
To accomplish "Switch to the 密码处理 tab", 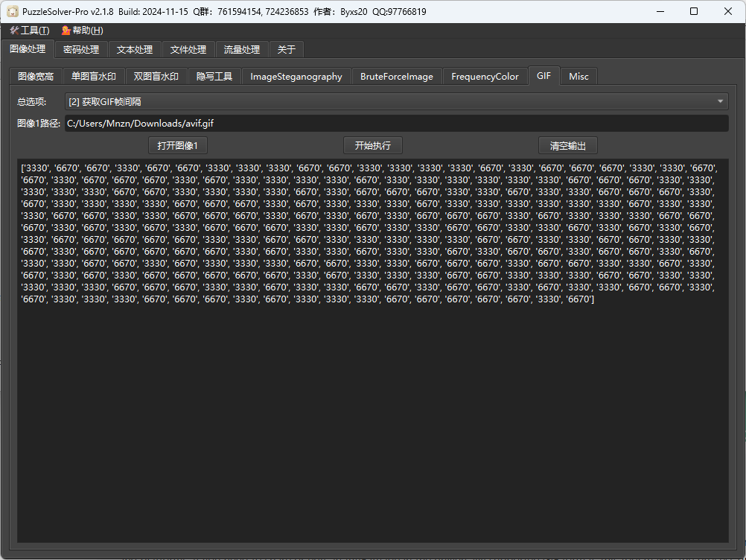I will tap(81, 50).
